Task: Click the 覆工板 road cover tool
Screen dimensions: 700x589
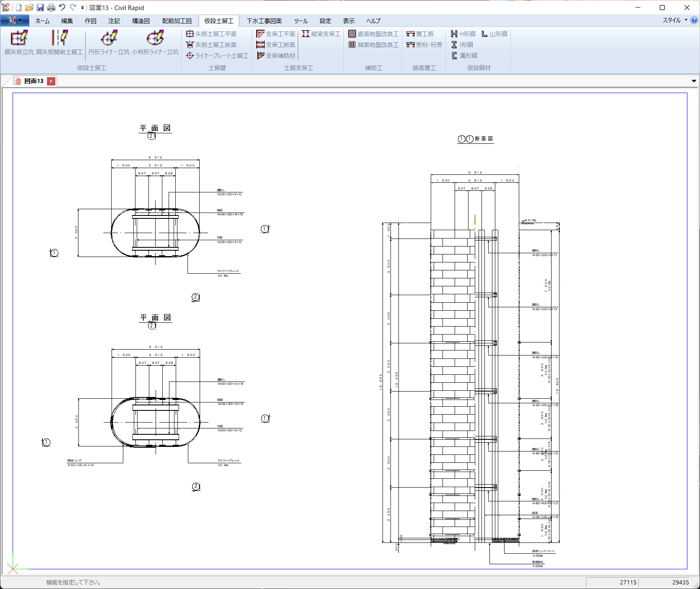Action: coord(420,34)
